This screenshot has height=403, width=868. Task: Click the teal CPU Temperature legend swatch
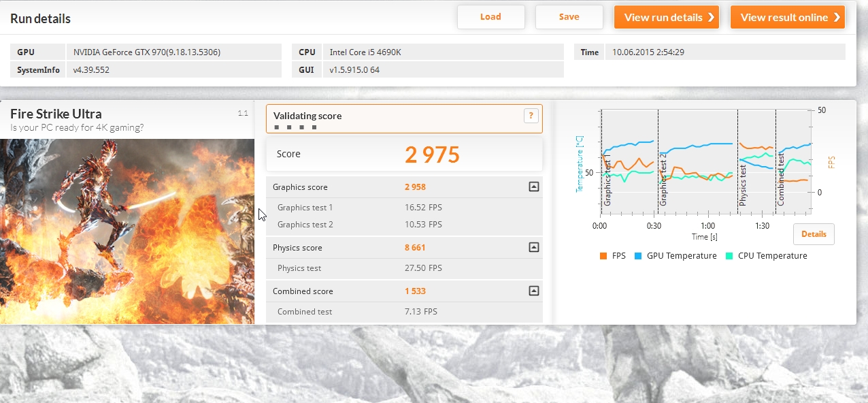point(729,256)
